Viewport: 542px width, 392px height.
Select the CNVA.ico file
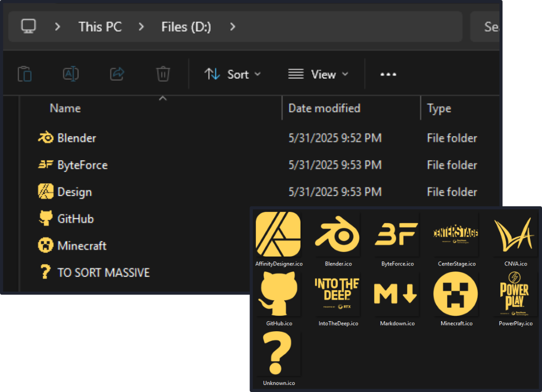click(515, 234)
